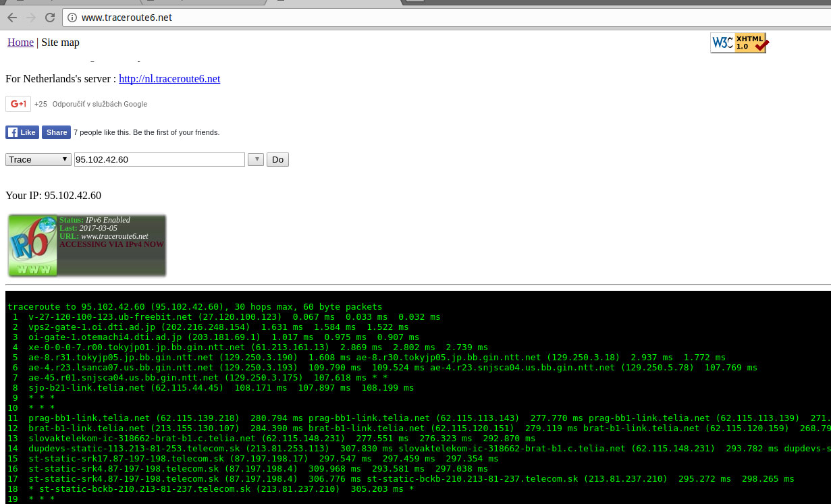Click hop 7 ae-45.r01.snjsca04 hostname
The image size is (831, 504).
(123, 377)
